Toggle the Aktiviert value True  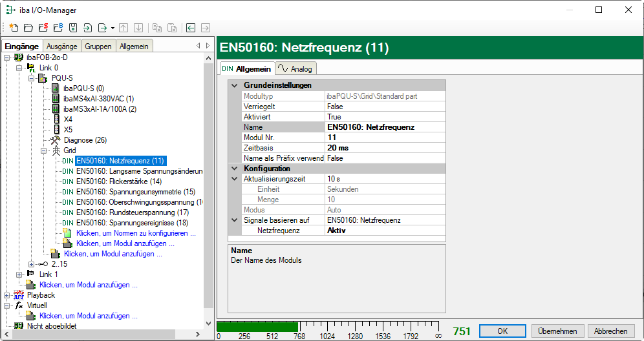point(385,117)
